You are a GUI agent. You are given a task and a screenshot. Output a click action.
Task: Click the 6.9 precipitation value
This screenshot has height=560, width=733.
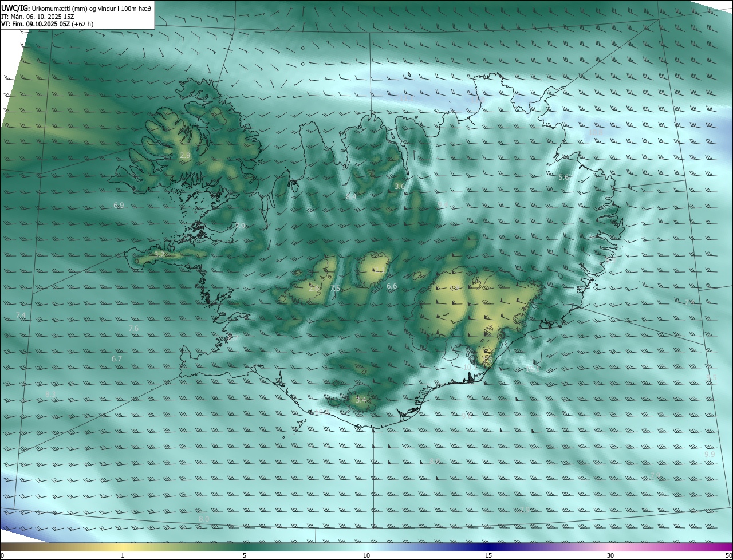point(119,205)
